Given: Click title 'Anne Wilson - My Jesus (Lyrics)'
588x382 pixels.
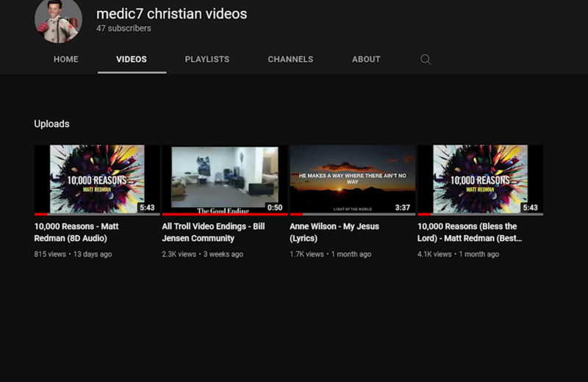Looking at the screenshot, I should [334, 232].
